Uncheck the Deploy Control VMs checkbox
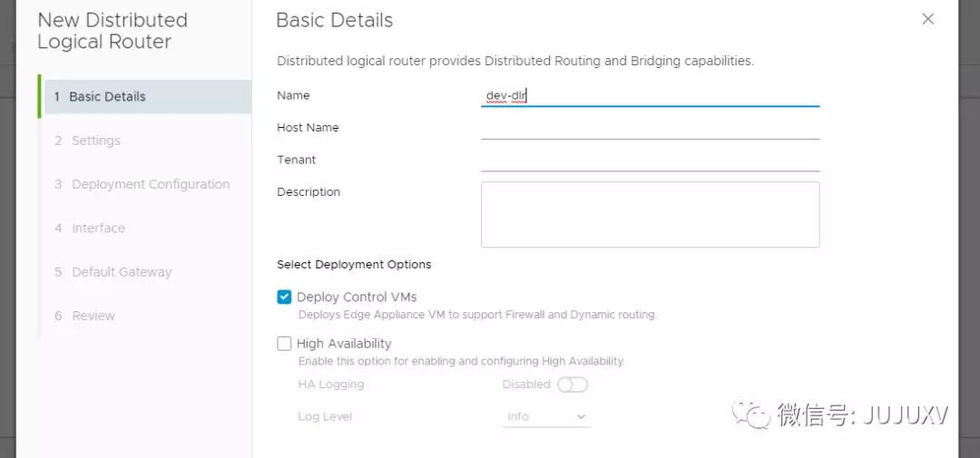Image resolution: width=980 pixels, height=458 pixels. (284, 297)
